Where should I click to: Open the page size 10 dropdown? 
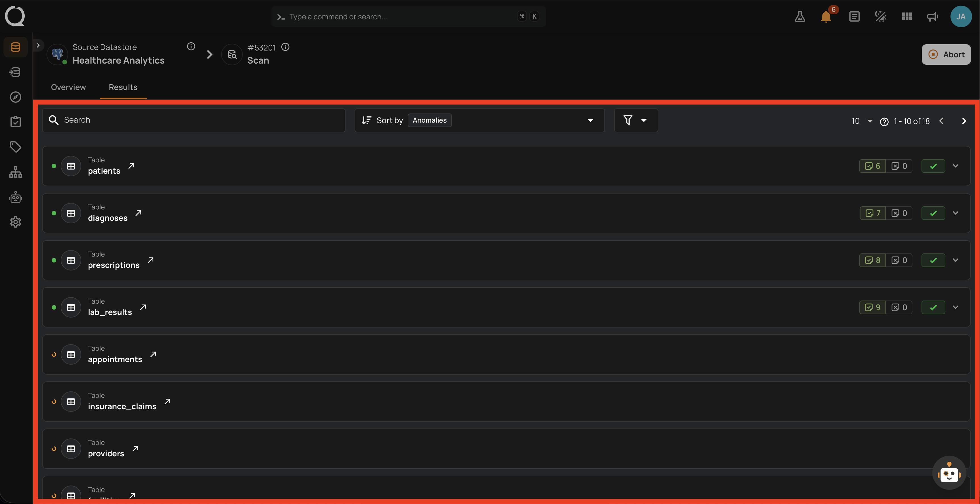point(862,121)
